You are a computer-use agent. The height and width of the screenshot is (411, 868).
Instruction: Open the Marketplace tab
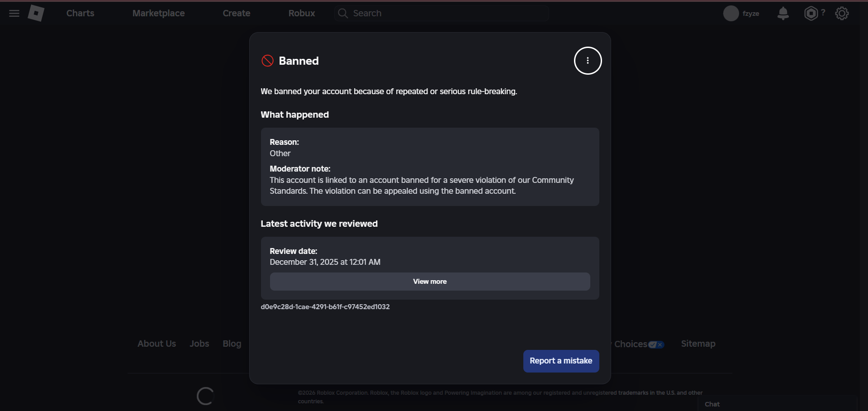click(x=158, y=13)
